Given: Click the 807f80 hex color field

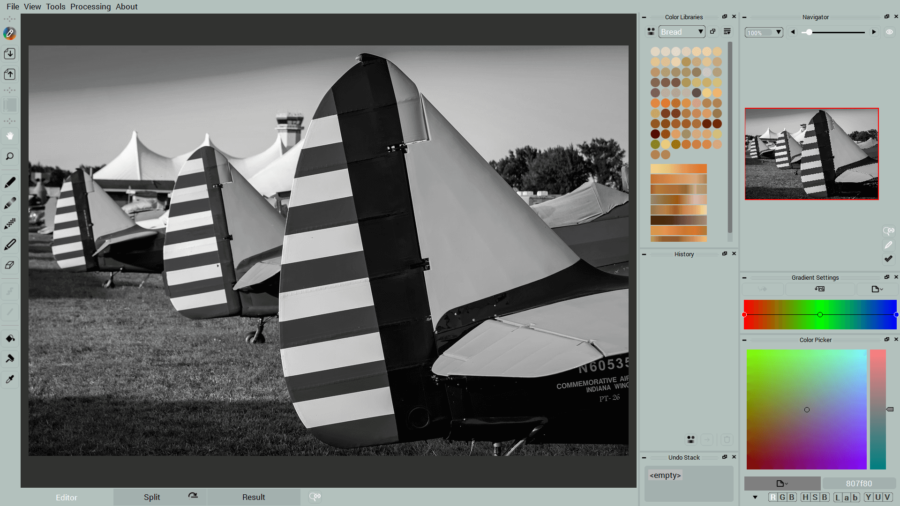Looking at the screenshot, I should [859, 484].
